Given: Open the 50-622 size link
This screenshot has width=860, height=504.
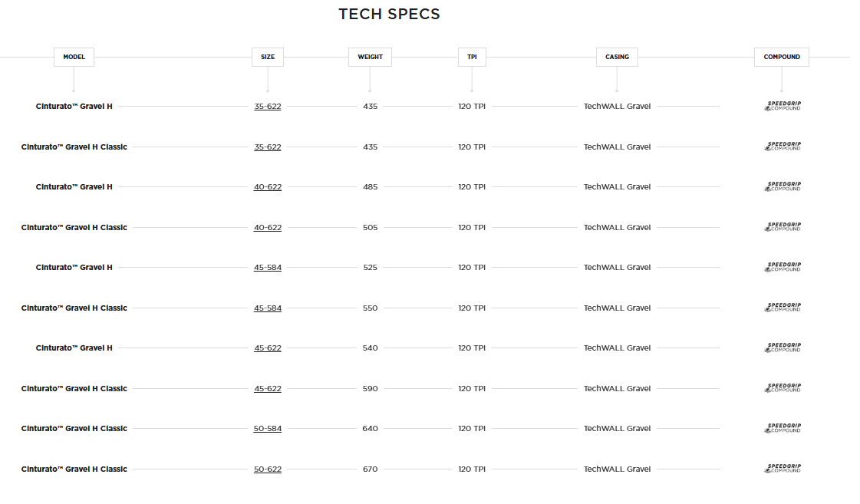Looking at the screenshot, I should (x=268, y=469).
